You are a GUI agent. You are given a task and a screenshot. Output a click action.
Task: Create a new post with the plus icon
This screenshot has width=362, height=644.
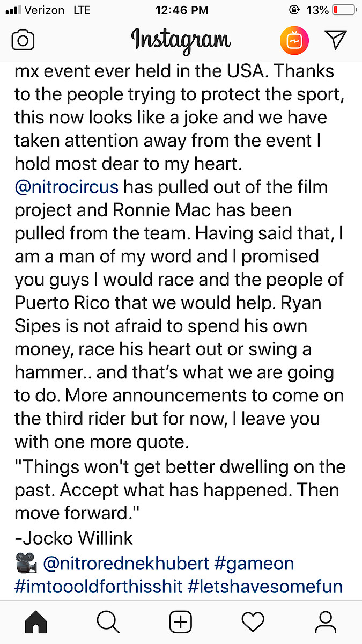pos(181,622)
